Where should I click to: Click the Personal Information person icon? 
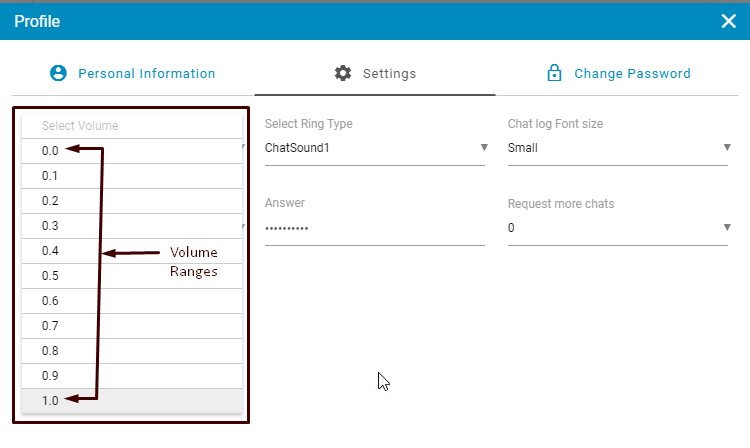pyautogui.click(x=58, y=73)
